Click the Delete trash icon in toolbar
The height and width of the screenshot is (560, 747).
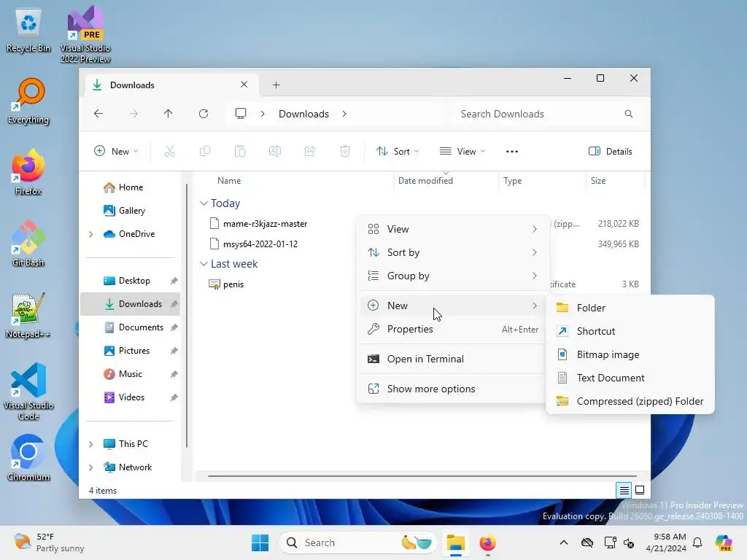pyautogui.click(x=345, y=152)
